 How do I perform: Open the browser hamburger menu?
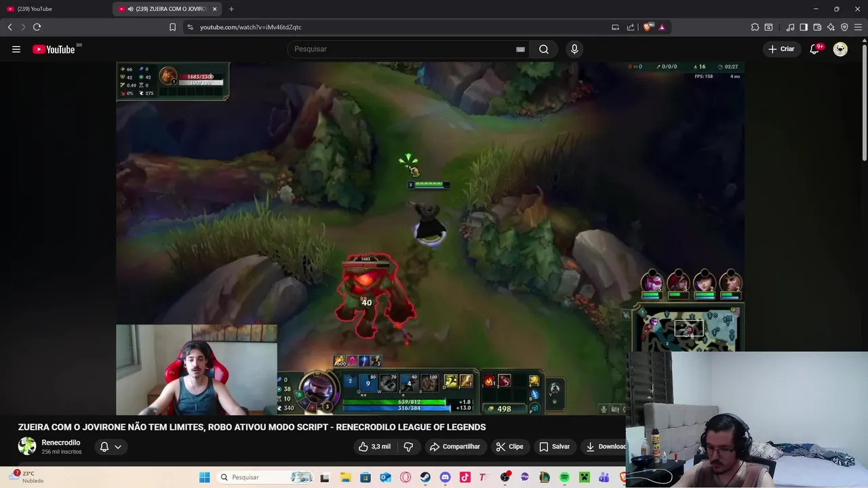[x=858, y=27]
